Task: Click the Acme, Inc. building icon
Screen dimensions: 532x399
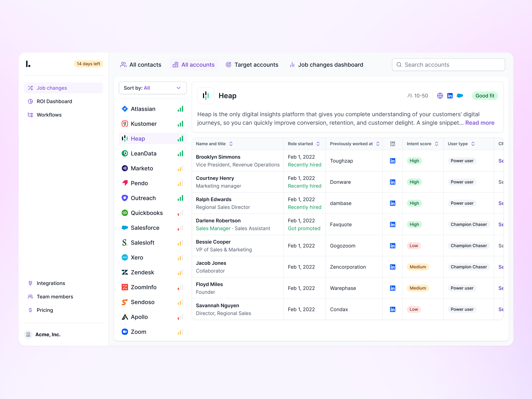Action: [x=28, y=334]
